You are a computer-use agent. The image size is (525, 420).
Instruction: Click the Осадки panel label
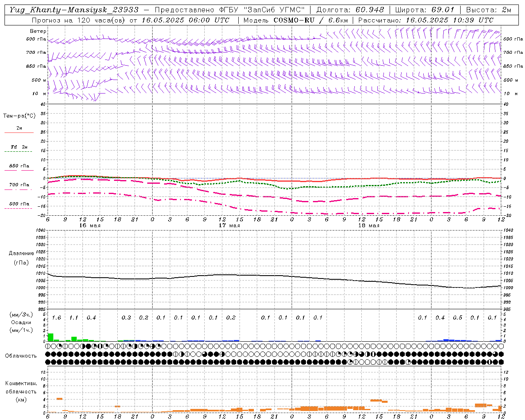[21, 322]
